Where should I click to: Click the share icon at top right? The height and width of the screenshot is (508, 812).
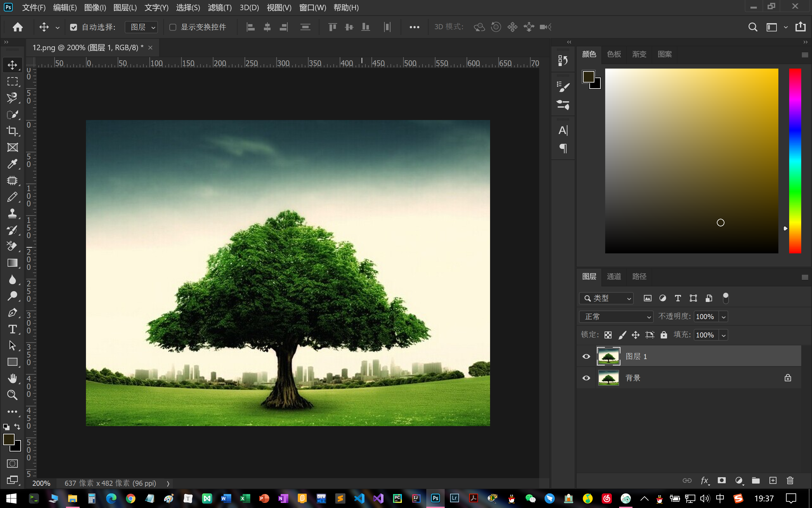point(801,27)
